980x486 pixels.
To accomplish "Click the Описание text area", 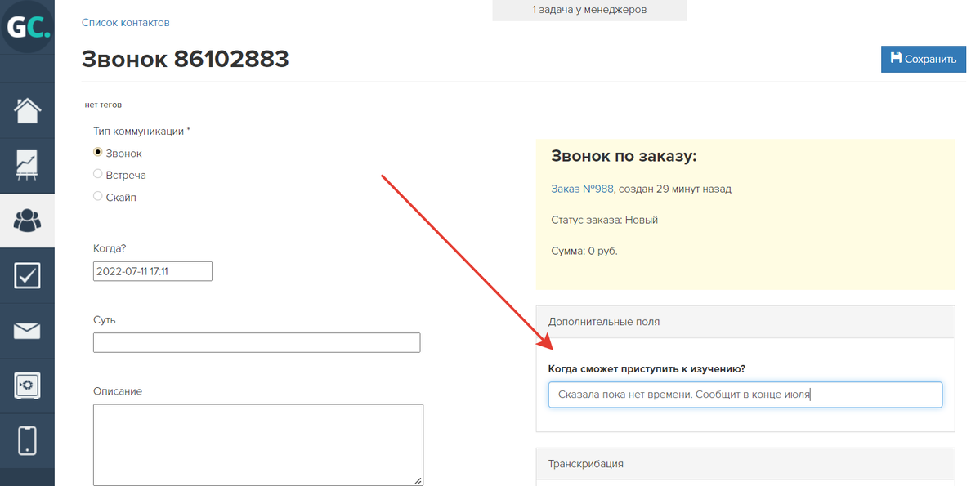I will pyautogui.click(x=258, y=445).
